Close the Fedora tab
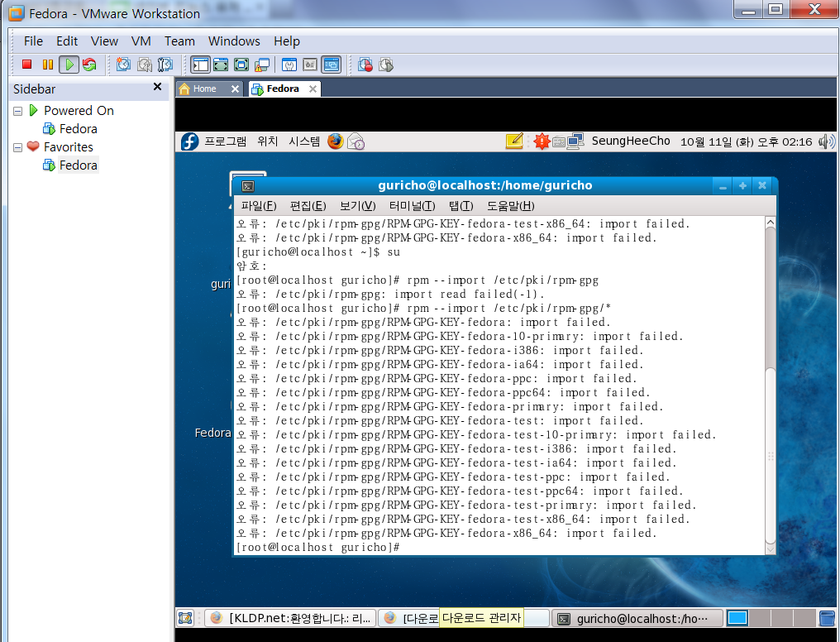 (313, 89)
